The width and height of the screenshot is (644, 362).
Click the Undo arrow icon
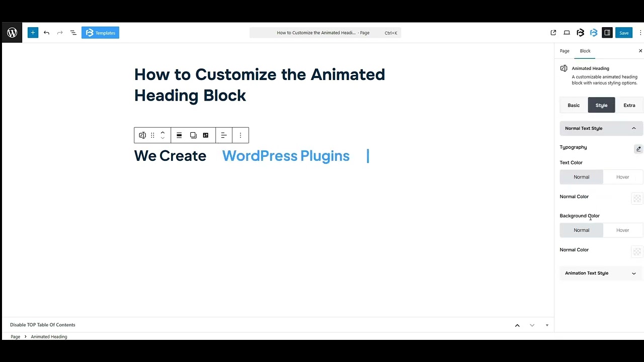click(46, 33)
